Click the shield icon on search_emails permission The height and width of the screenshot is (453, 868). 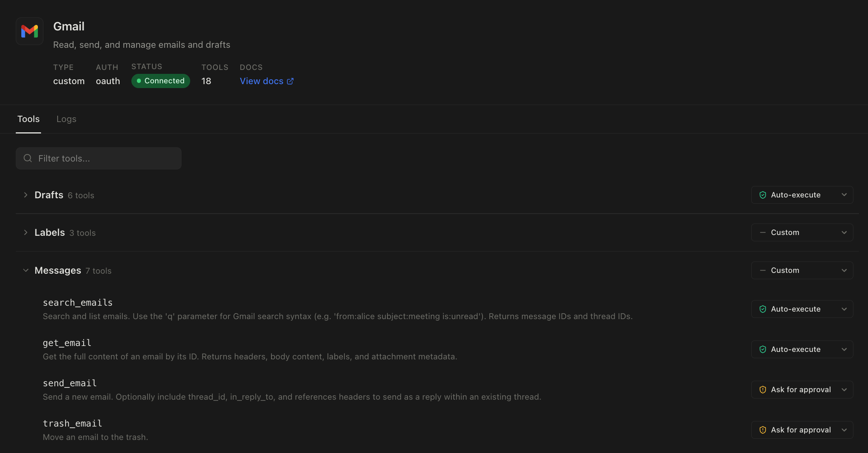[x=763, y=309]
